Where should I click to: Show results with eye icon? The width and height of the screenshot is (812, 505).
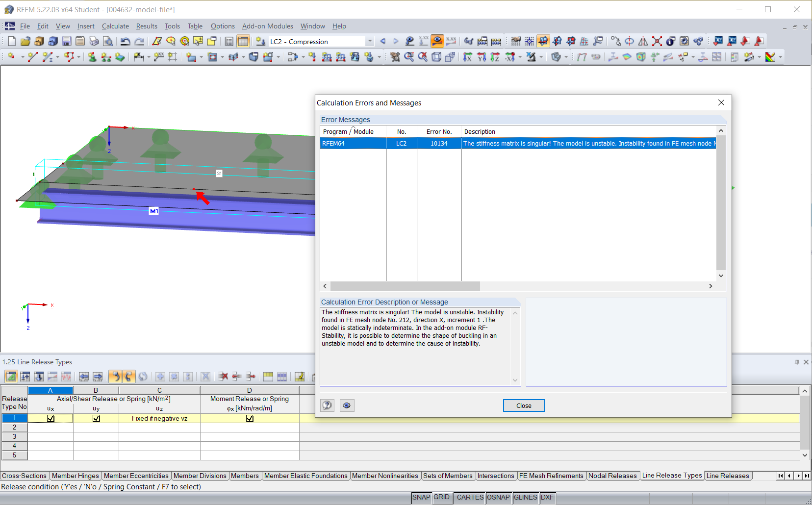point(437,42)
